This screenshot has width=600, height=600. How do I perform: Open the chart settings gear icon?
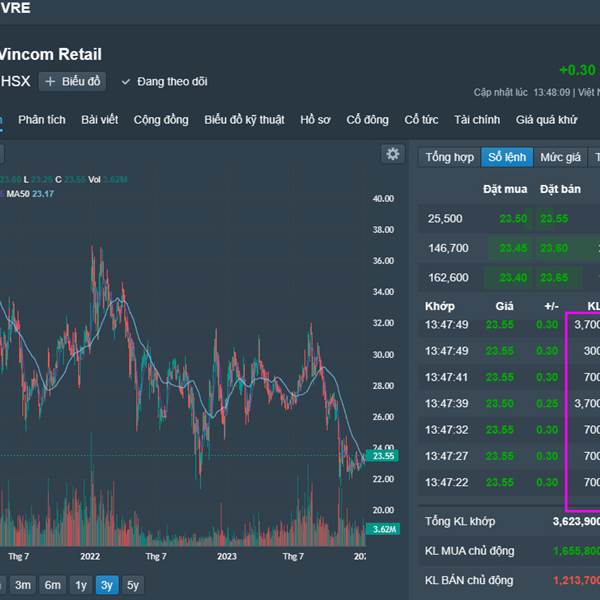tap(393, 154)
